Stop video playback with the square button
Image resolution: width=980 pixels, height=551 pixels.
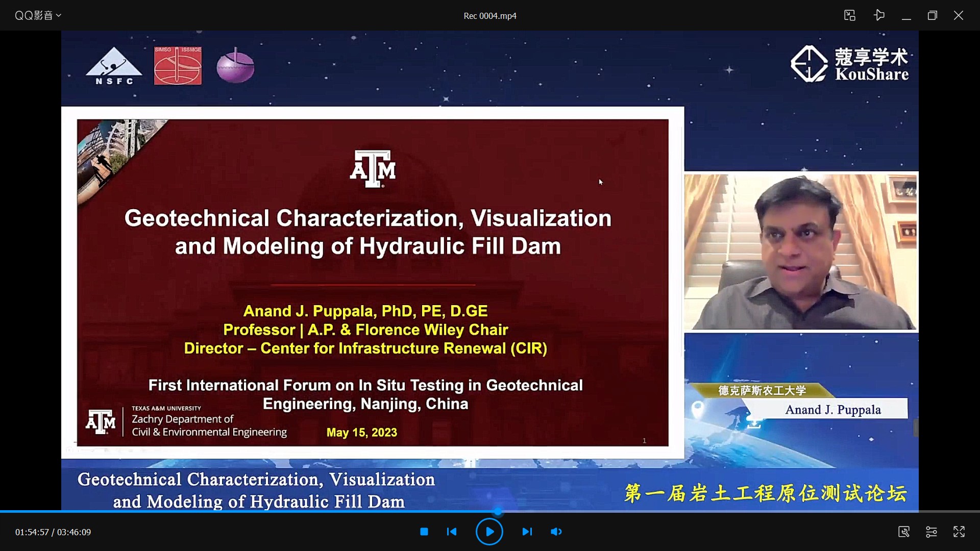point(424,532)
